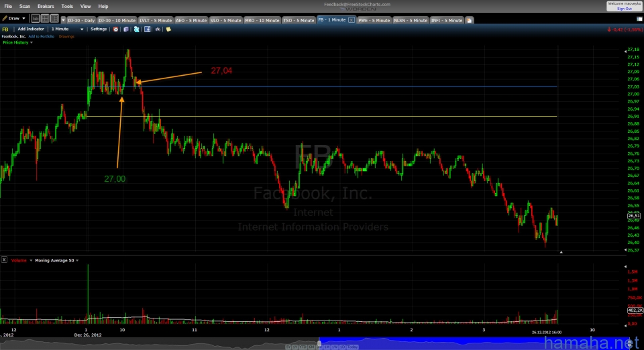This screenshot has height=350, width=644.
Task: Switch to LVLT - 5 Minute tab
Action: click(x=156, y=20)
